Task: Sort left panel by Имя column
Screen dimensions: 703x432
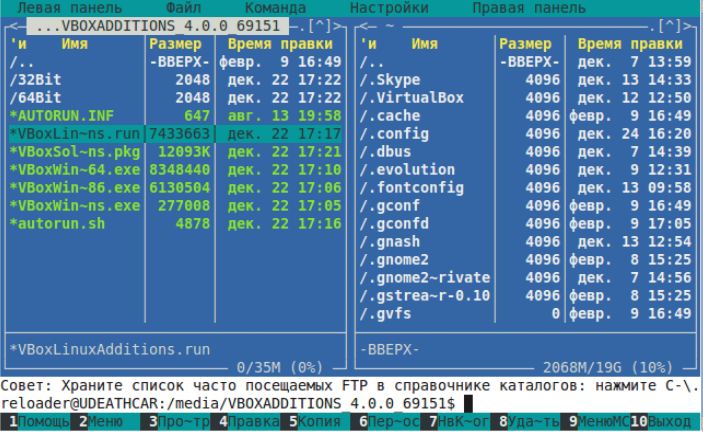Action: coord(75,44)
